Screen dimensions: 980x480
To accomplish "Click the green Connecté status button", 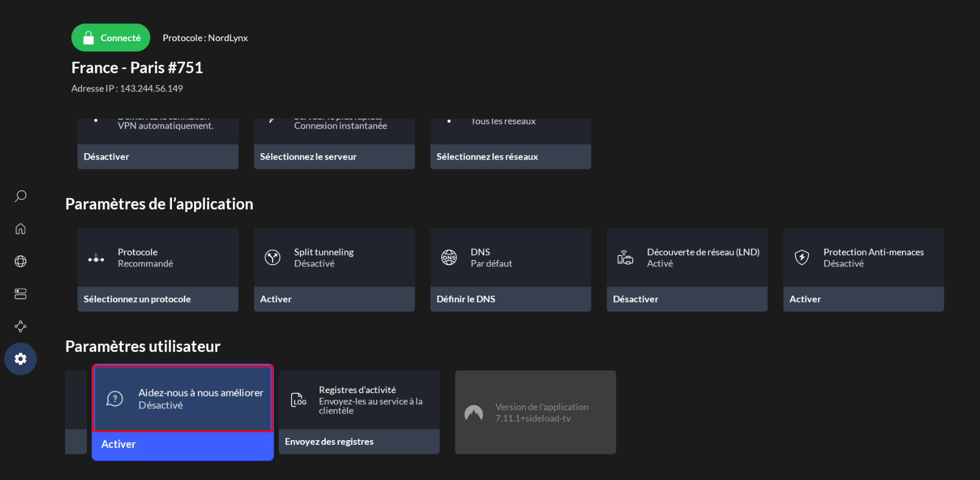I will 111,38.
